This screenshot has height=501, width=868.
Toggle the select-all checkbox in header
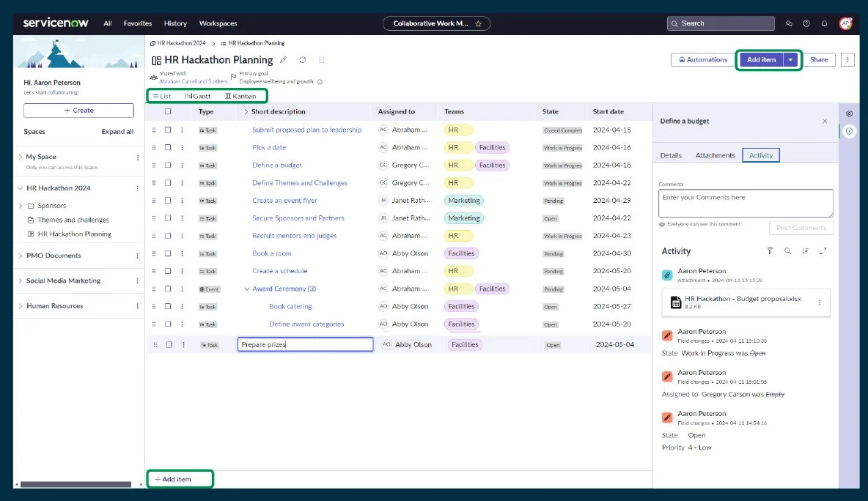tap(168, 112)
